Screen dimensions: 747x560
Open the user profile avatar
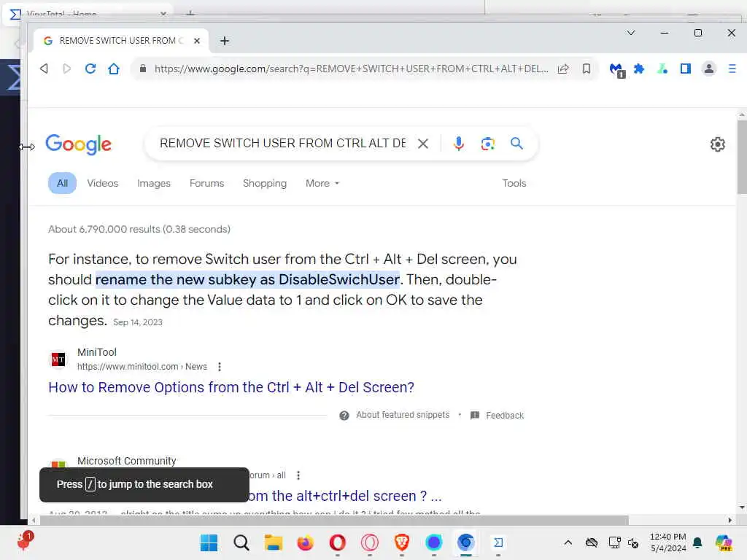709,69
